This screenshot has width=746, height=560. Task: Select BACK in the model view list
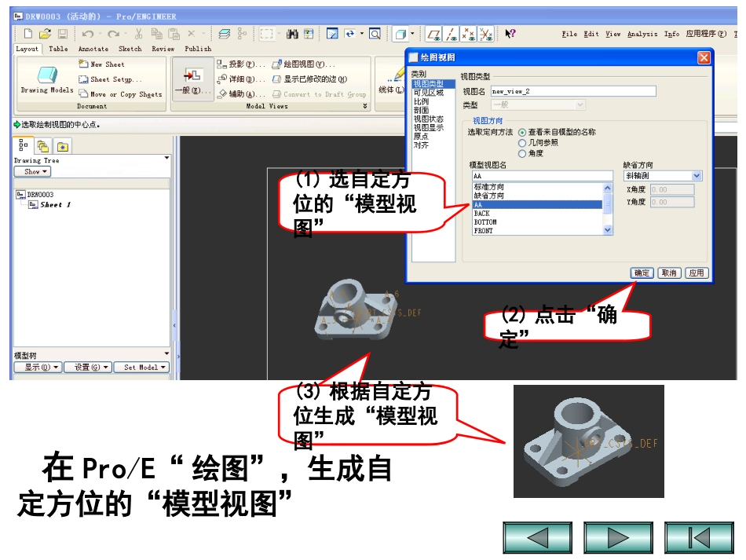coord(538,214)
